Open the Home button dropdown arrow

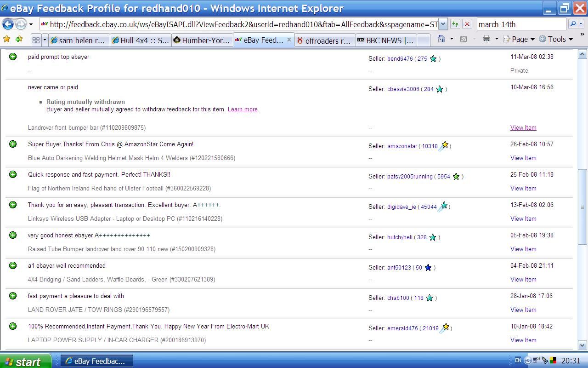pos(451,40)
